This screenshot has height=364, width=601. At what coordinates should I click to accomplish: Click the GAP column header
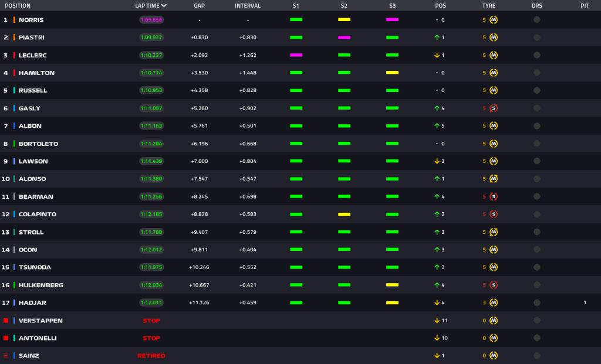[200, 6]
